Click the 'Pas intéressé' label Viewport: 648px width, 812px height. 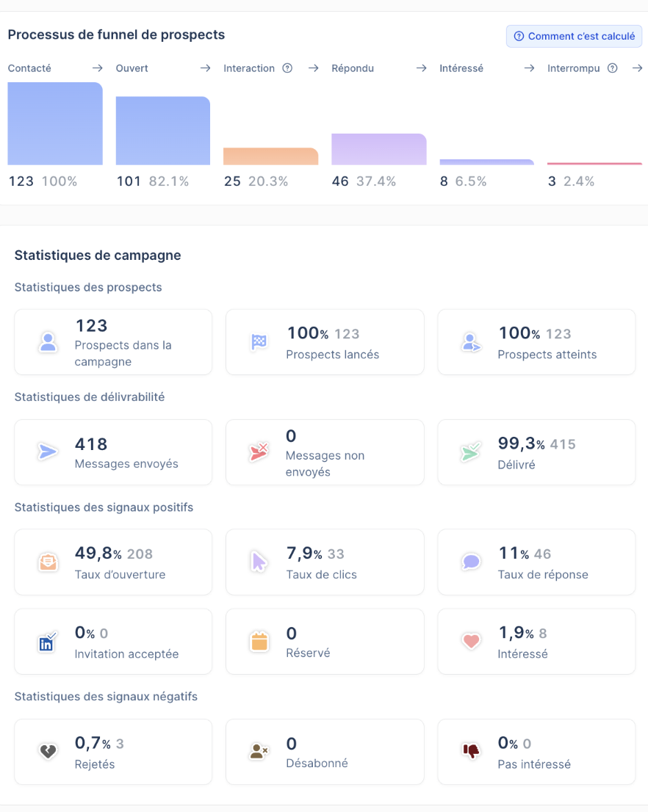[534, 764]
